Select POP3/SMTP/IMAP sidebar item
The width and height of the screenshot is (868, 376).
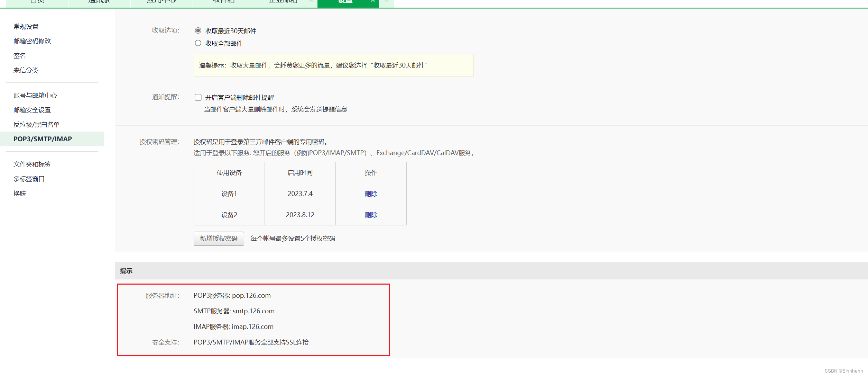43,139
